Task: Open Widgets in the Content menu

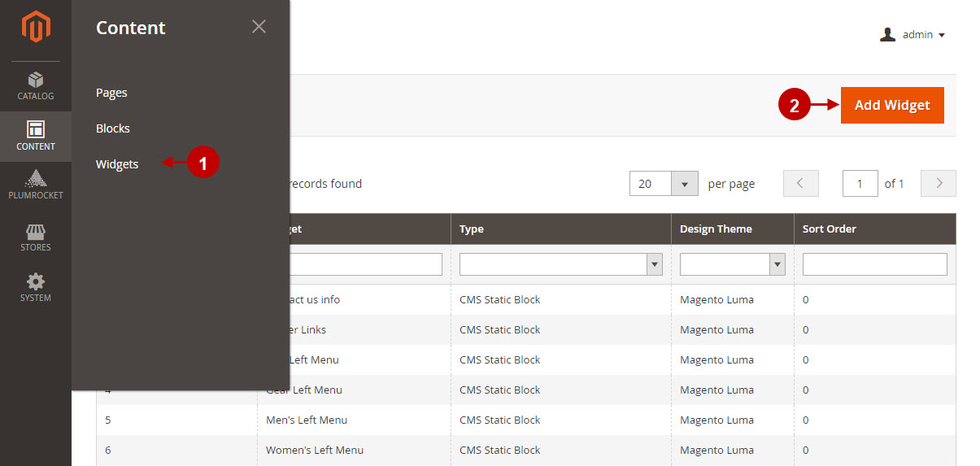Action: [x=117, y=164]
